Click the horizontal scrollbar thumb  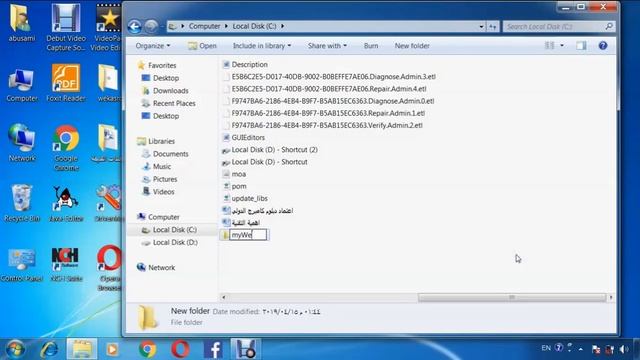[x=512, y=298]
